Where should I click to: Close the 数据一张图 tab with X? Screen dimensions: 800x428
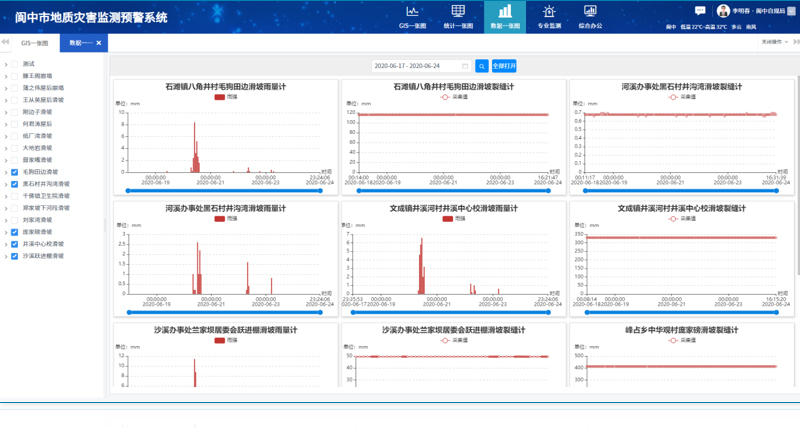[x=97, y=44]
